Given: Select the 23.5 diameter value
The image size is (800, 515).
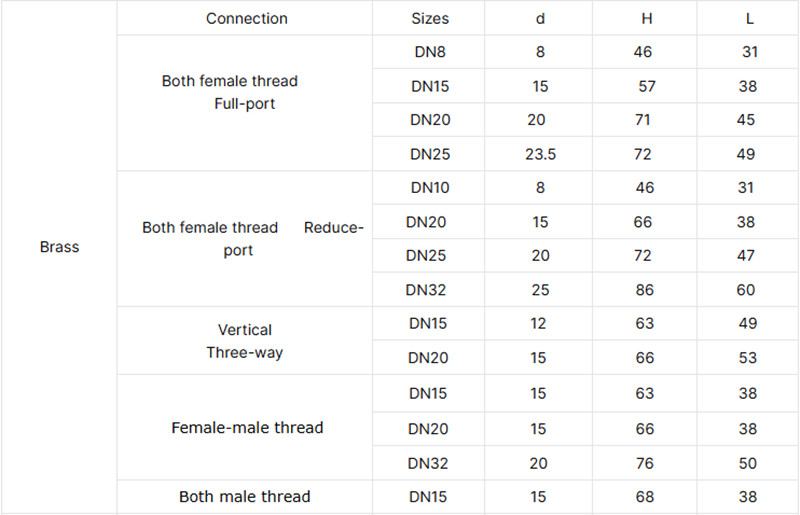Looking at the screenshot, I should coord(541,154).
